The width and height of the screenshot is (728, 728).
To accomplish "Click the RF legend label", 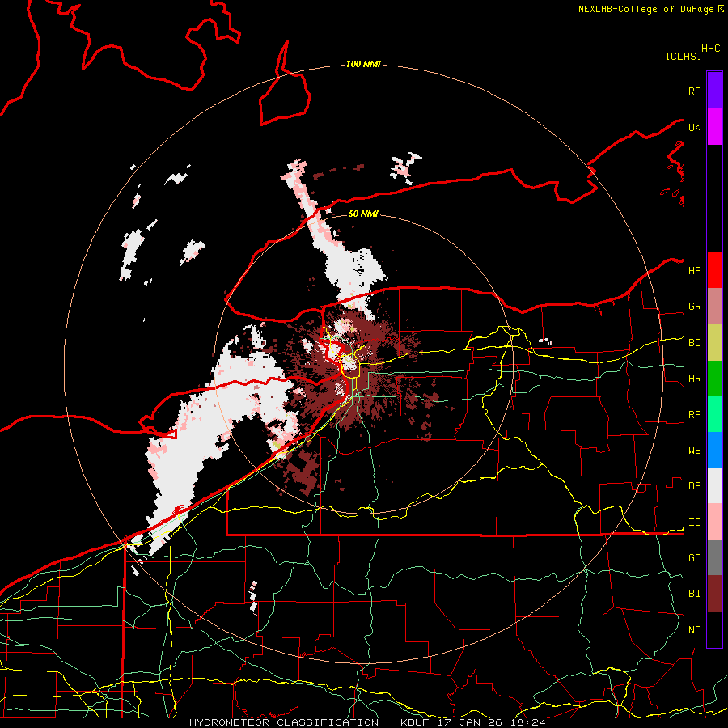I will tap(694, 91).
